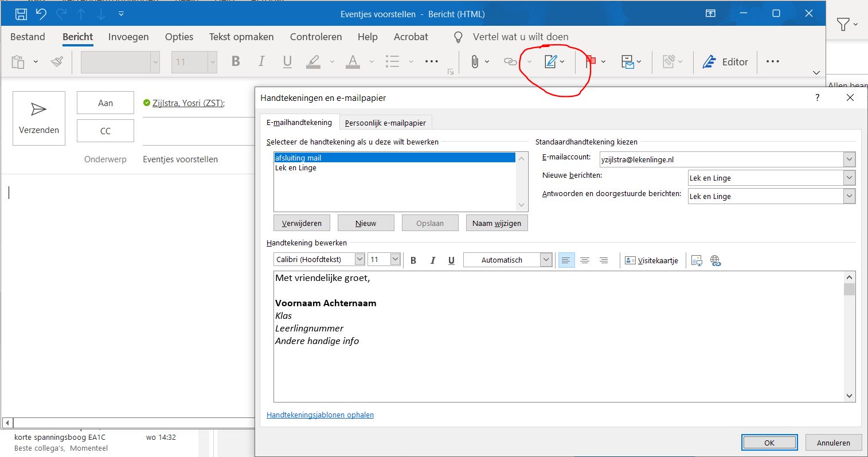Click the save icon in title bar
Image resolution: width=868 pixels, height=457 pixels.
coord(21,14)
